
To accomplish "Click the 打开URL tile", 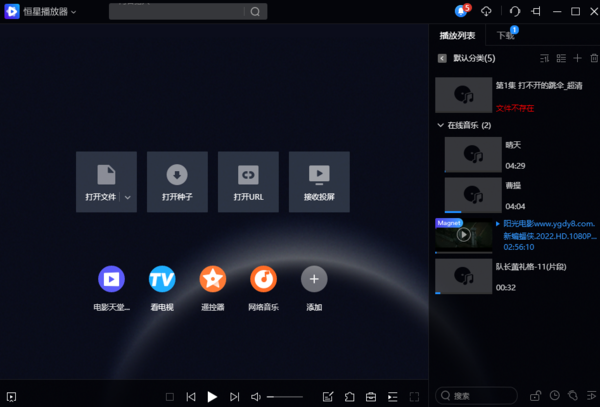I will pyautogui.click(x=248, y=181).
